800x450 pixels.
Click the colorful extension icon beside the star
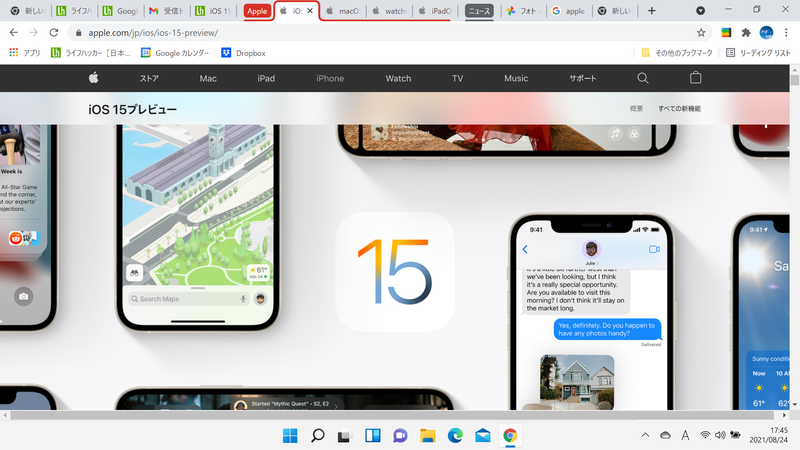pyautogui.click(x=726, y=33)
